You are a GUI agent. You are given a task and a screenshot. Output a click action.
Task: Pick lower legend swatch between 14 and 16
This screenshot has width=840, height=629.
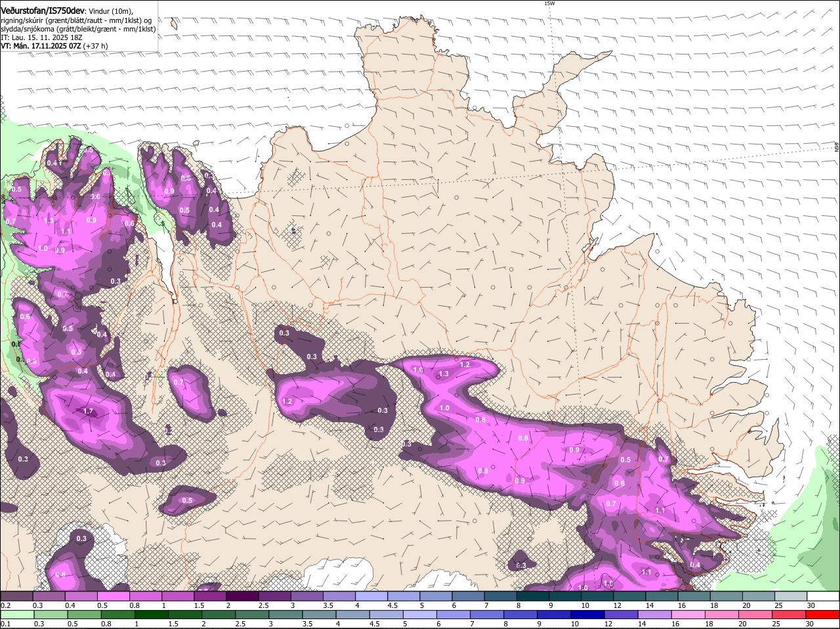pyautogui.click(x=656, y=615)
